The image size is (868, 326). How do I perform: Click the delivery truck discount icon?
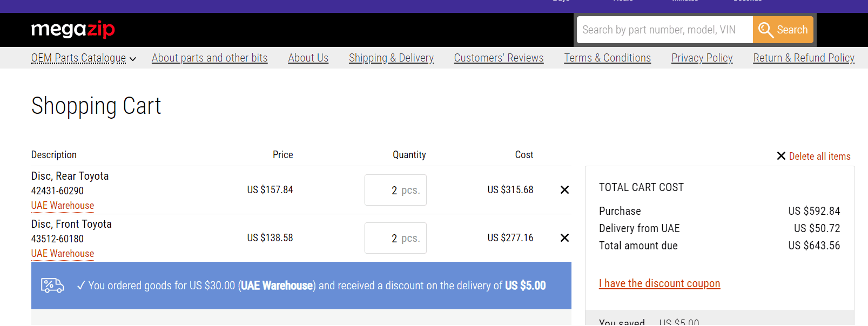click(52, 286)
